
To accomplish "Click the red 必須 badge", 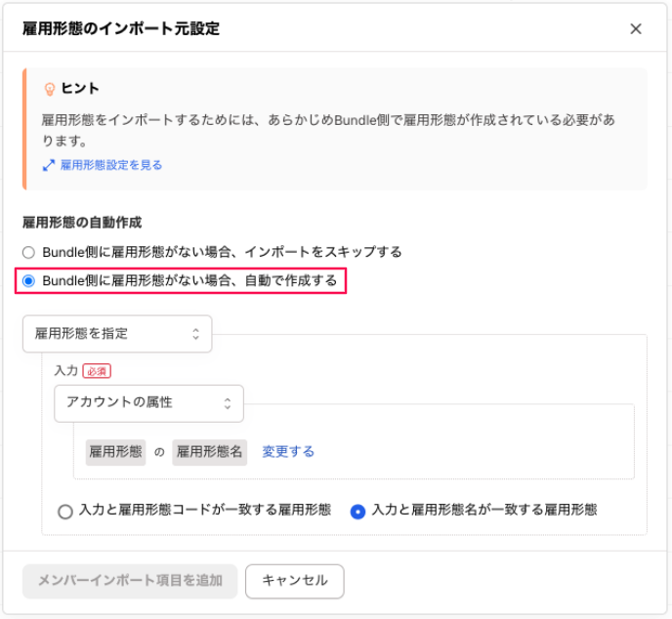I will click(97, 371).
